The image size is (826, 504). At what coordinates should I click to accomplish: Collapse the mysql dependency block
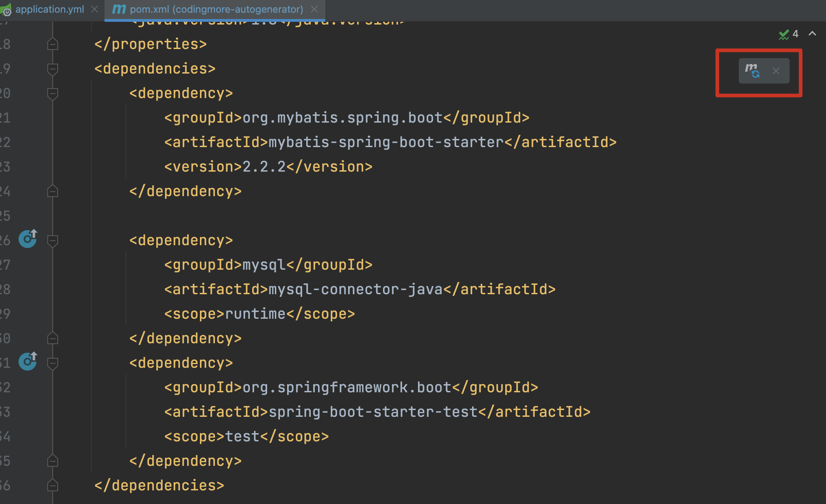tap(53, 241)
